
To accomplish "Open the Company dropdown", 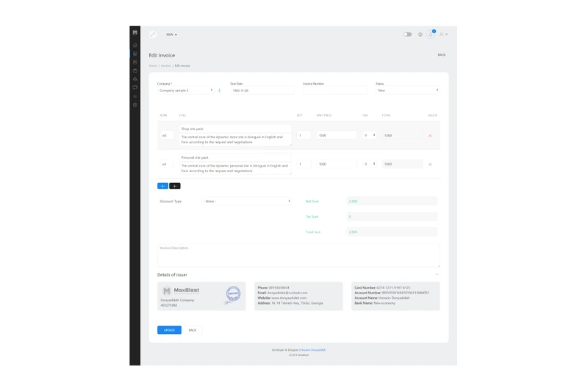I will click(x=186, y=90).
